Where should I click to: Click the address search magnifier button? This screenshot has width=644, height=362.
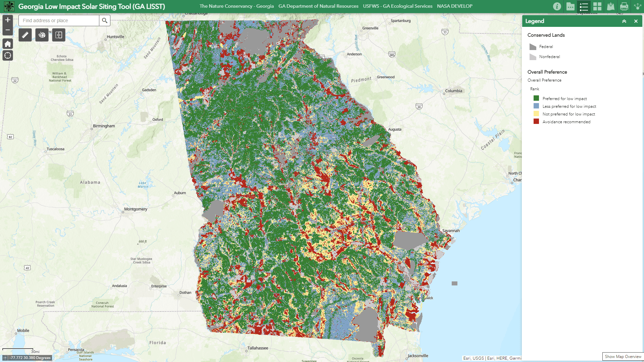click(104, 20)
